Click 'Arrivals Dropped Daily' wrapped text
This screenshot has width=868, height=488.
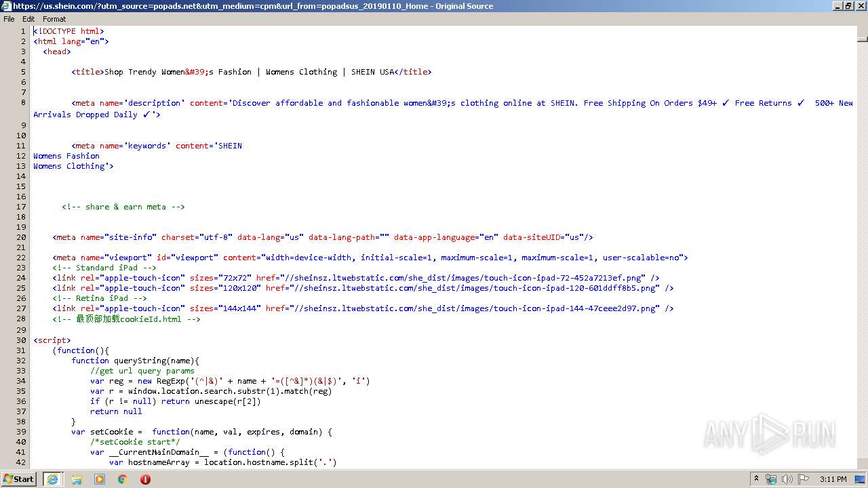pos(86,115)
